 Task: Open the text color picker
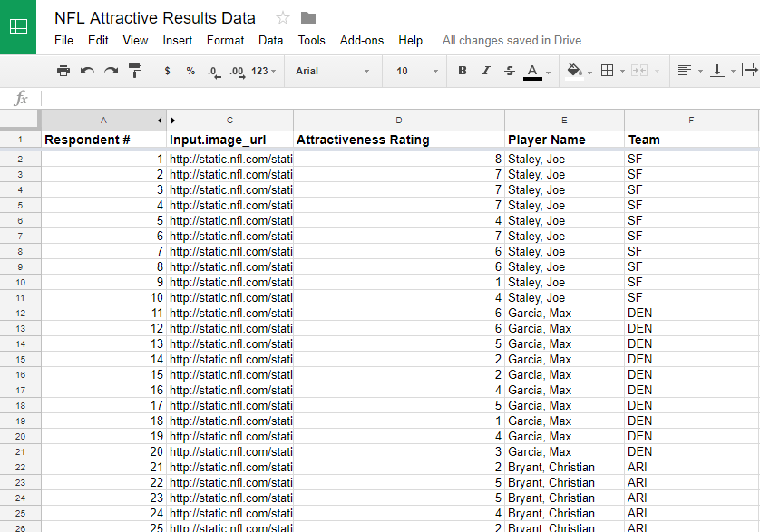click(532, 72)
